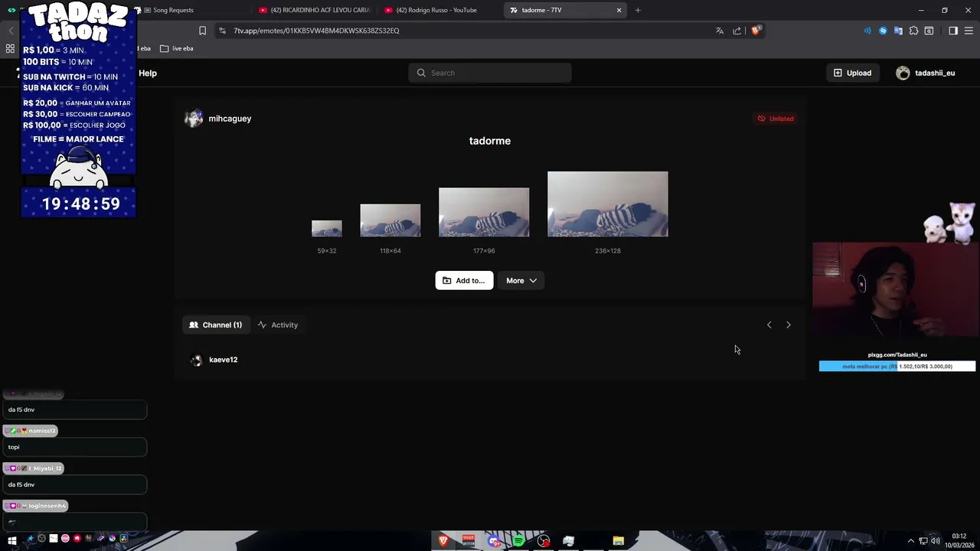The height and width of the screenshot is (551, 980).
Task: Open the Google Translate extension icon
Action: pyautogui.click(x=898, y=31)
